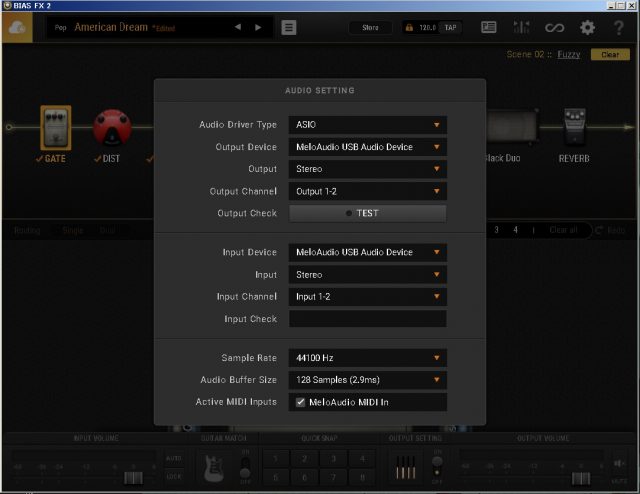Click Clear all in routing bar
The width and height of the screenshot is (640, 494).
click(563, 230)
